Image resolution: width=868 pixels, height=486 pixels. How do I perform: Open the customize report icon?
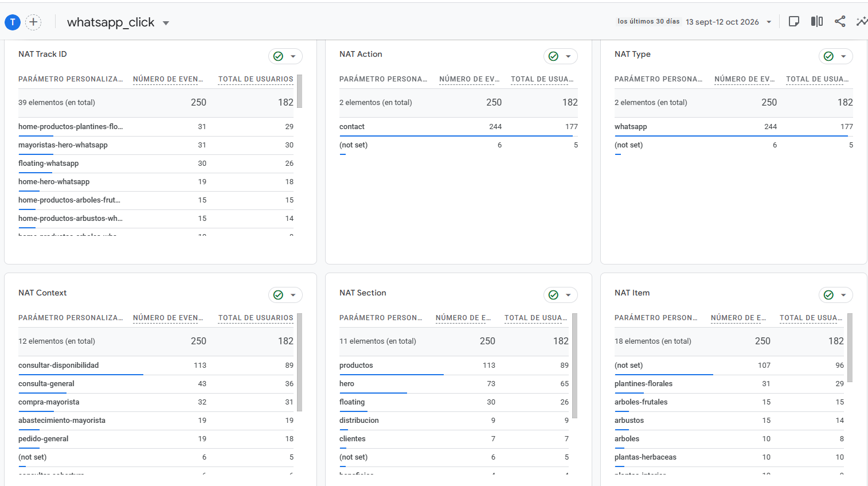[x=794, y=22]
